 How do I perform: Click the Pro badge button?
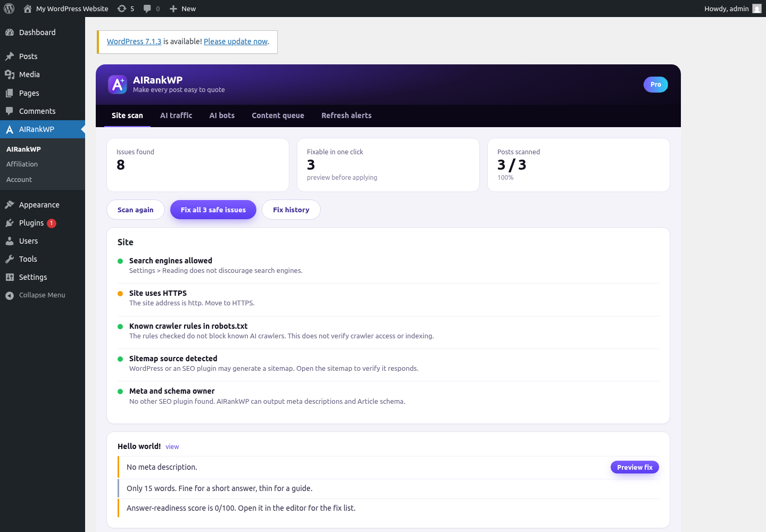[x=656, y=85]
